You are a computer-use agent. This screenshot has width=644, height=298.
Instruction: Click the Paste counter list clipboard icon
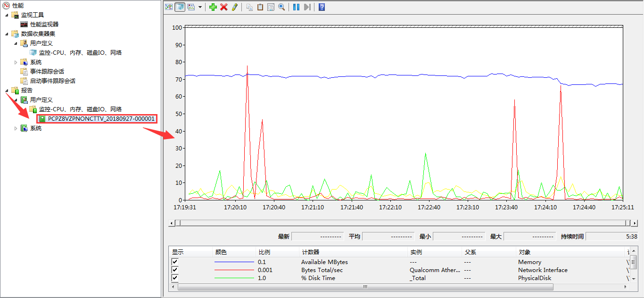pos(260,7)
